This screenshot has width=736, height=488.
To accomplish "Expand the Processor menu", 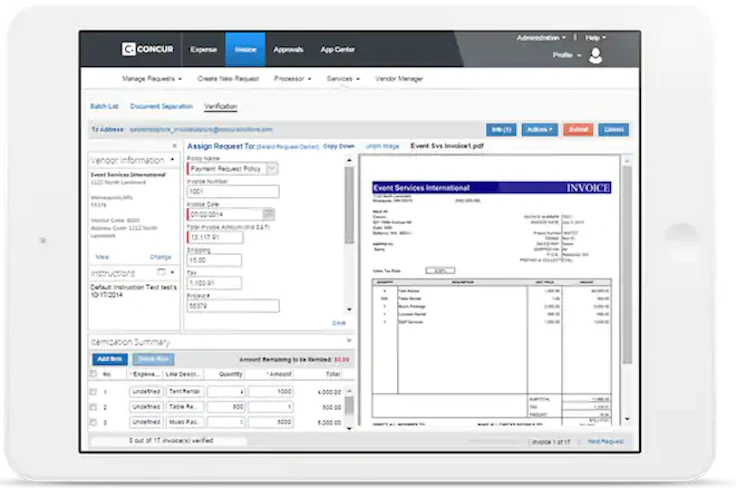I will [292, 78].
